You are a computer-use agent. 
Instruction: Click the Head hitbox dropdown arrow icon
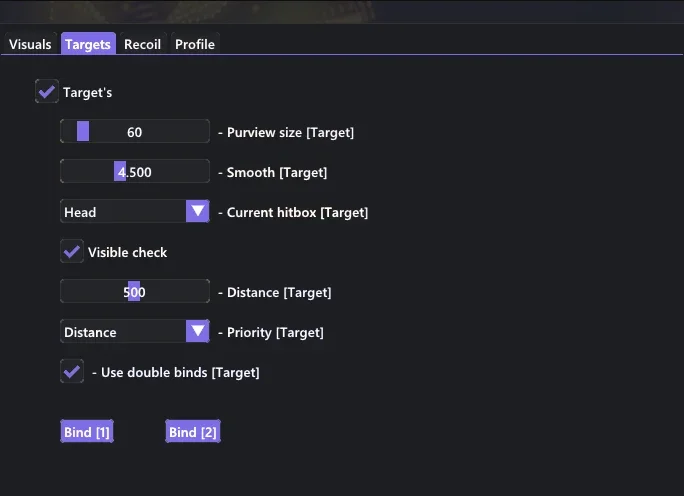pyautogui.click(x=198, y=212)
